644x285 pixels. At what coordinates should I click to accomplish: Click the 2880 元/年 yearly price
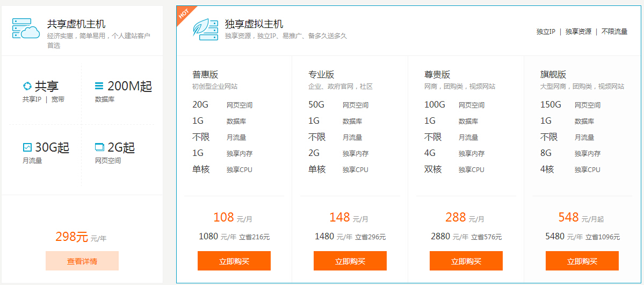(450, 237)
